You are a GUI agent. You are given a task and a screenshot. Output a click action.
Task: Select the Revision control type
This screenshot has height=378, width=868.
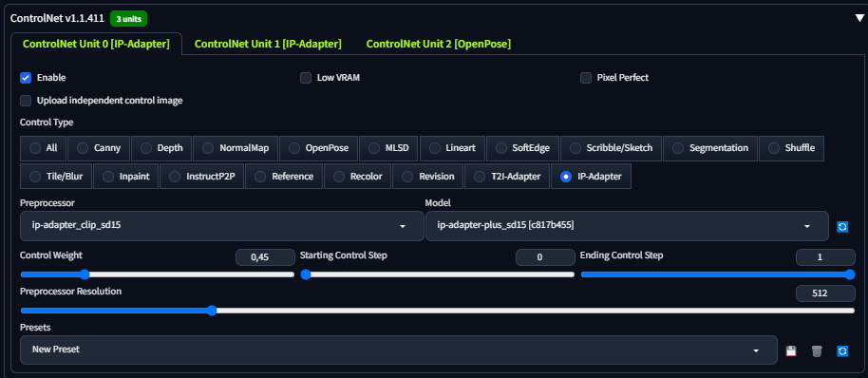427,177
